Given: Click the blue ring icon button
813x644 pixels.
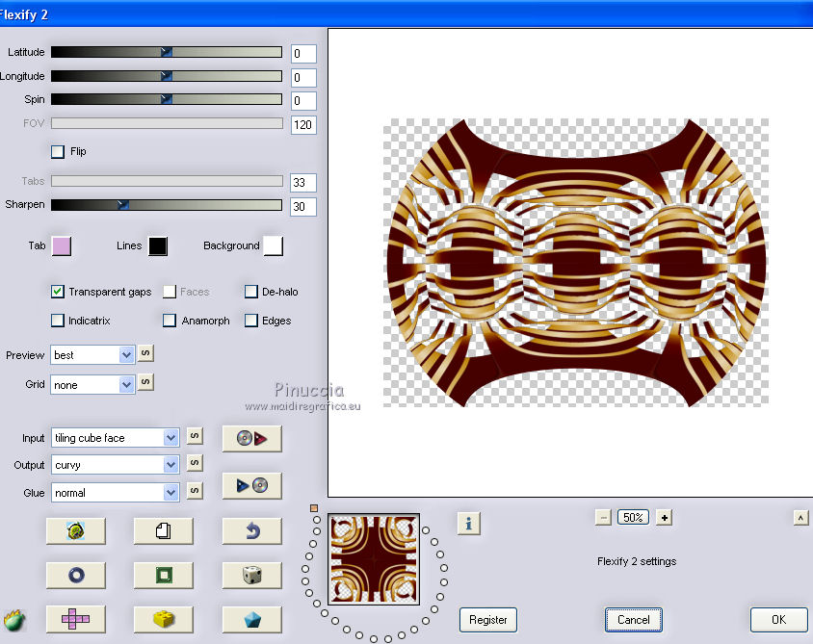Looking at the screenshot, I should [x=76, y=575].
